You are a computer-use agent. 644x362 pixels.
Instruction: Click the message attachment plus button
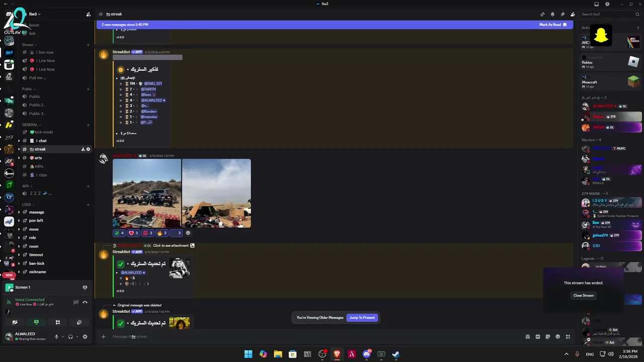[103, 336]
